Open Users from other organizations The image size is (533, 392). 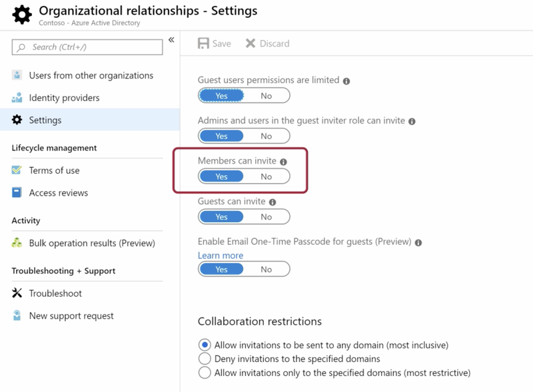pos(90,75)
